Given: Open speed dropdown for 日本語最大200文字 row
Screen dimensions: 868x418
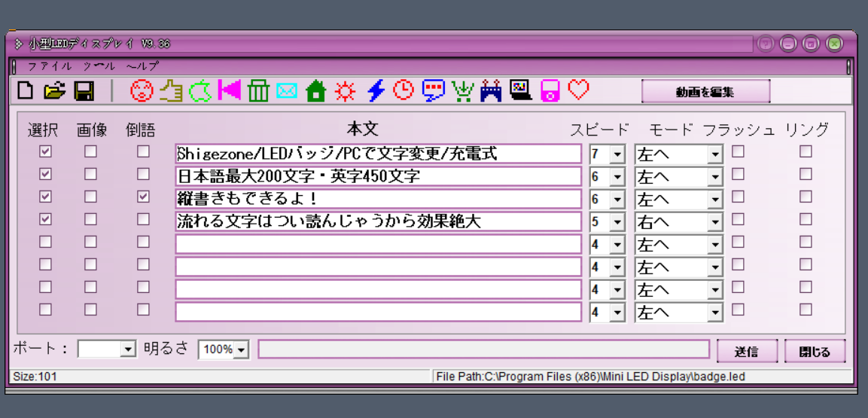Looking at the screenshot, I should (x=617, y=176).
